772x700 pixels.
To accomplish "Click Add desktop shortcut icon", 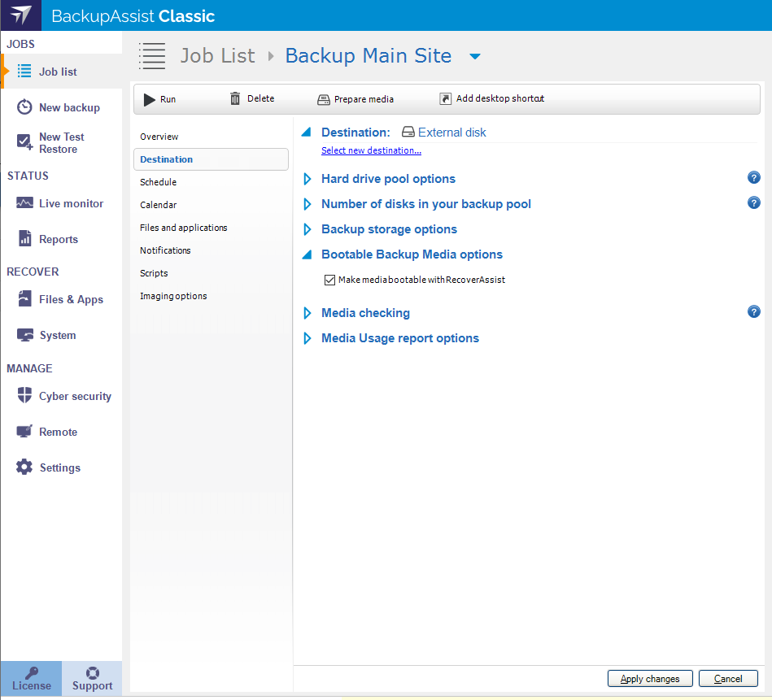I will [x=445, y=98].
